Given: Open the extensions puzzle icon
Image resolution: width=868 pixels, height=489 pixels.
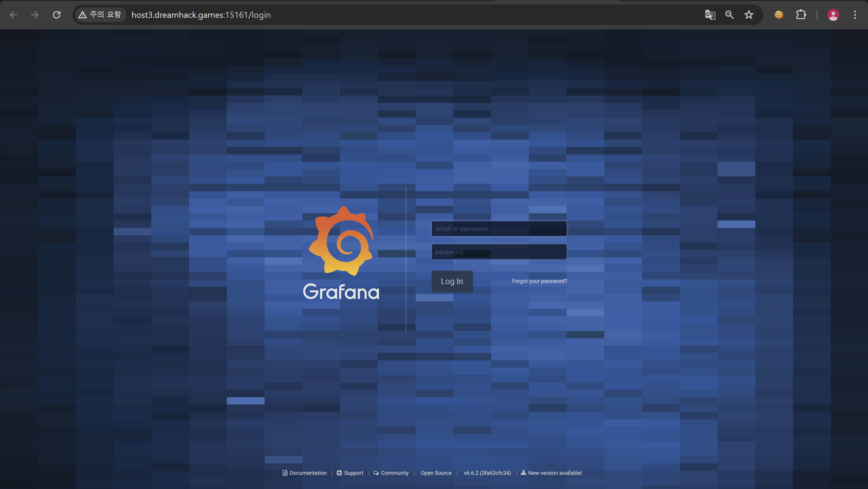Looking at the screenshot, I should click(x=801, y=15).
